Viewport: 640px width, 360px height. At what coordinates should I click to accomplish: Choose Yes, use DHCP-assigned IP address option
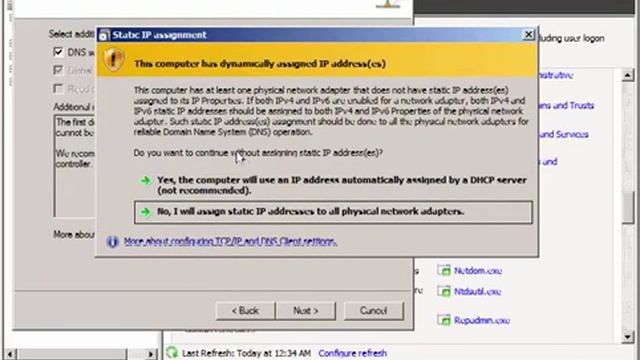click(333, 185)
